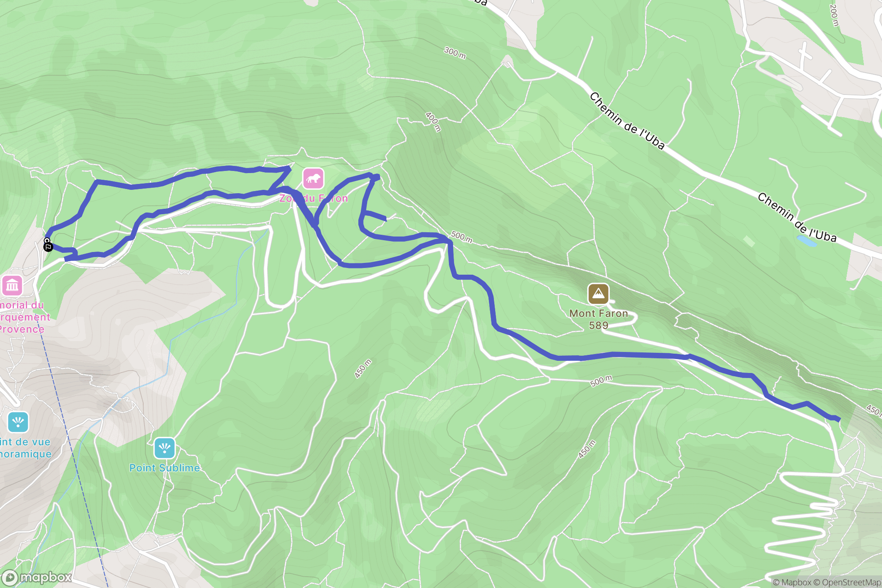Click the Point Sublime text label
This screenshot has height=588, width=882.
165,468
